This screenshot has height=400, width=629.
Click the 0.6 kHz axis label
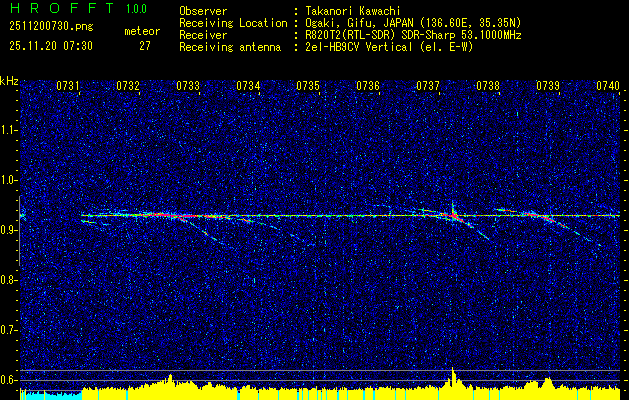[x=8, y=380]
